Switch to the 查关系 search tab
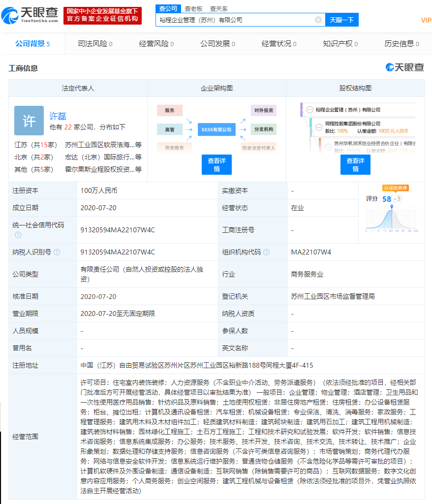 click(x=219, y=8)
